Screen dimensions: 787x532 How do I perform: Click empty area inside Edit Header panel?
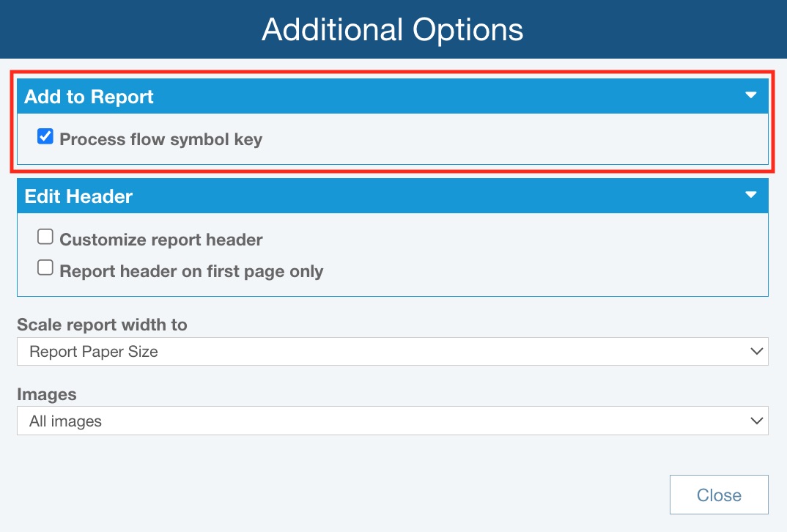(x=550, y=256)
